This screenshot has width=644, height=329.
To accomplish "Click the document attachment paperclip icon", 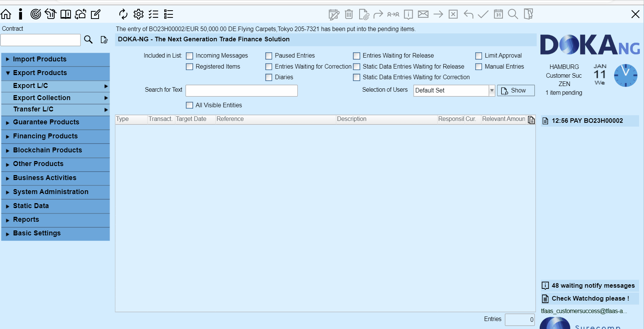I will [364, 14].
